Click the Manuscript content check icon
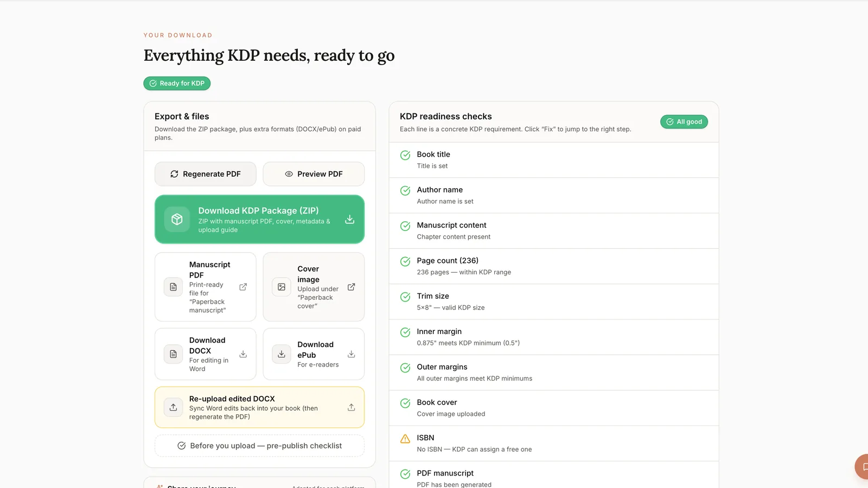Screen dimensions: 868x488 405,226
